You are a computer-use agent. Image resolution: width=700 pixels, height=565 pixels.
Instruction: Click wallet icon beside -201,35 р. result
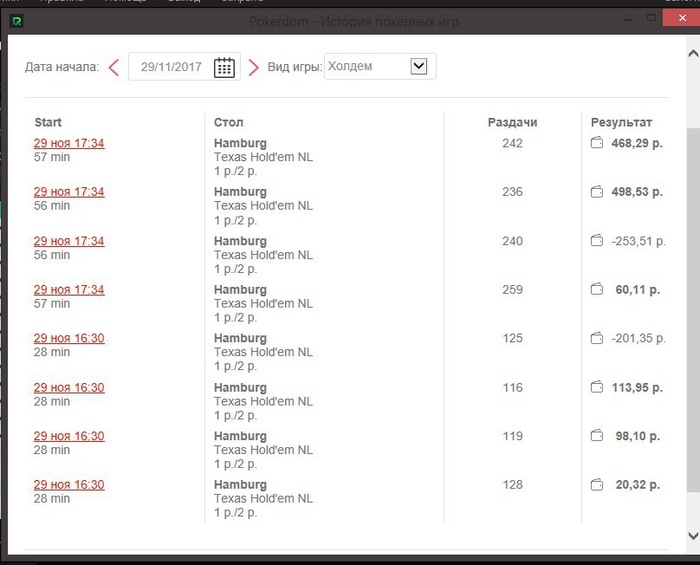click(597, 338)
